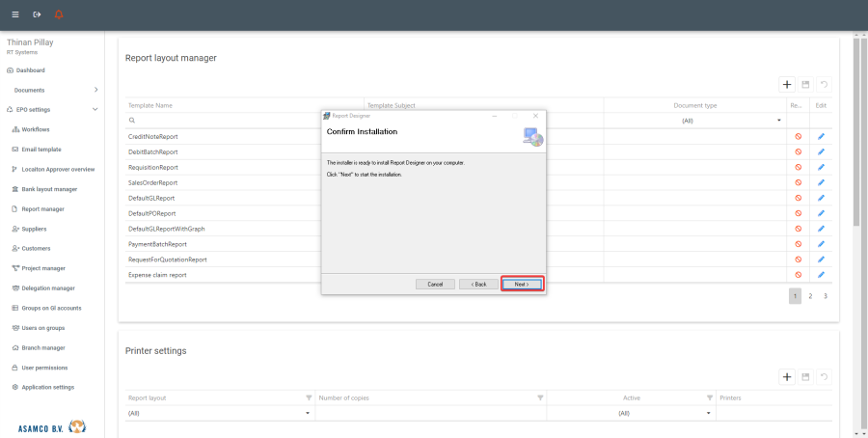Add printer setting with plus icon
The width and height of the screenshot is (868, 438).
pos(787,377)
